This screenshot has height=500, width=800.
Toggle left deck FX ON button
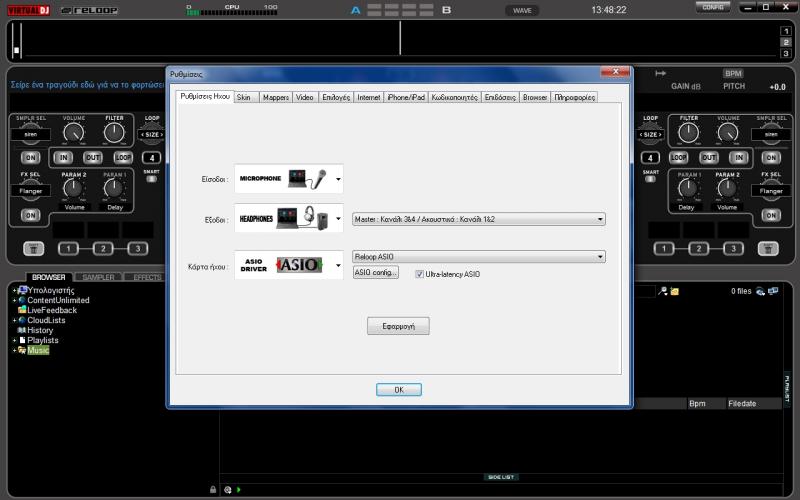coord(31,215)
